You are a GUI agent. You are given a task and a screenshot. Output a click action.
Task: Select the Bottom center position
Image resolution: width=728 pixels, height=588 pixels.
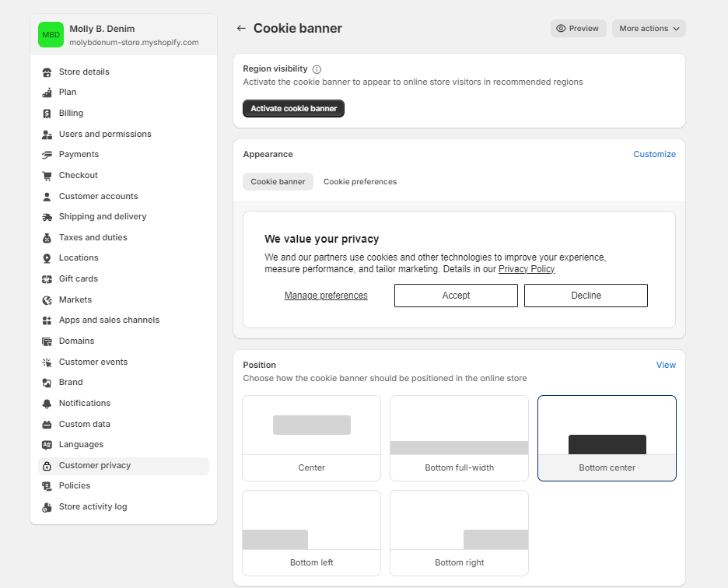click(607, 438)
